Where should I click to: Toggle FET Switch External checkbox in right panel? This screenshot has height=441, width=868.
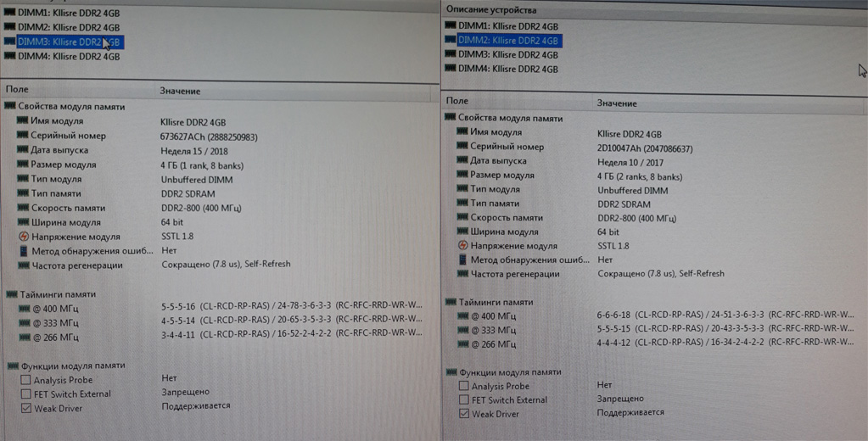pos(464,399)
